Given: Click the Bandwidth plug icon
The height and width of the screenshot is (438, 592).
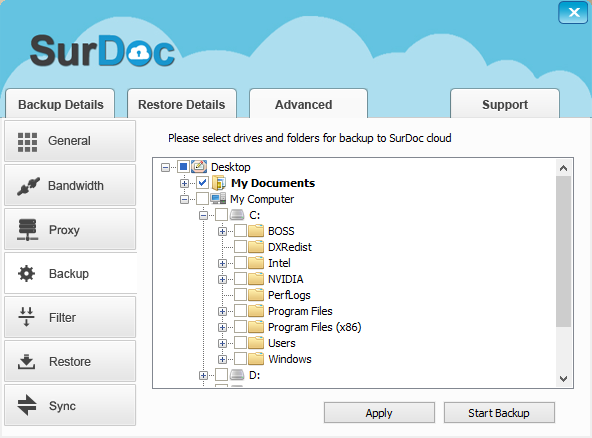Looking at the screenshot, I should (28, 186).
